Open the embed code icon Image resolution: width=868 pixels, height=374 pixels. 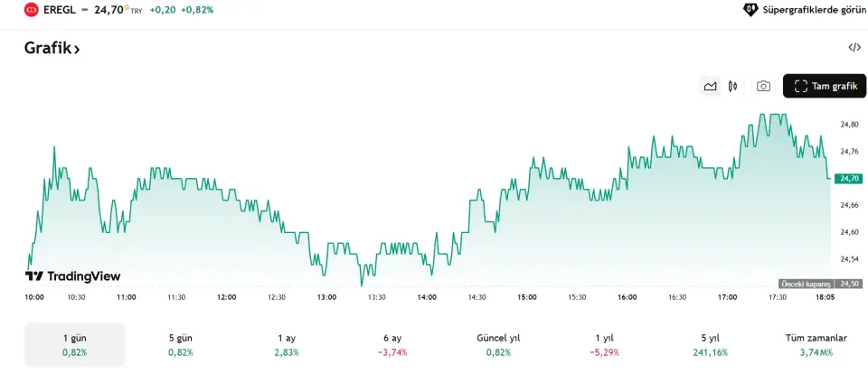[x=854, y=48]
